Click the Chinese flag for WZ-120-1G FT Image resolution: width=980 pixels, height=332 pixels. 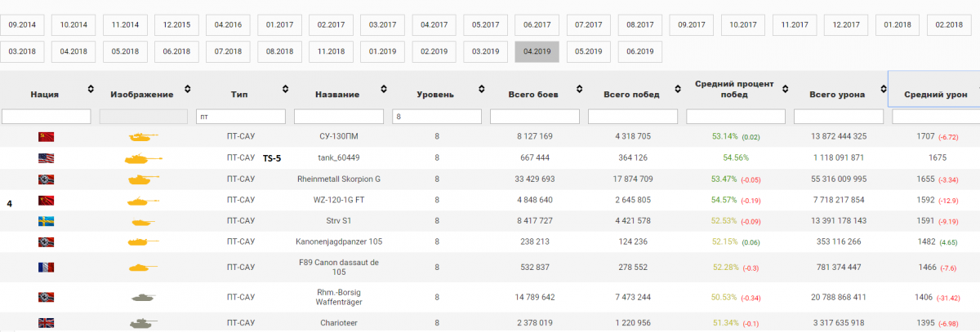pos(46,200)
